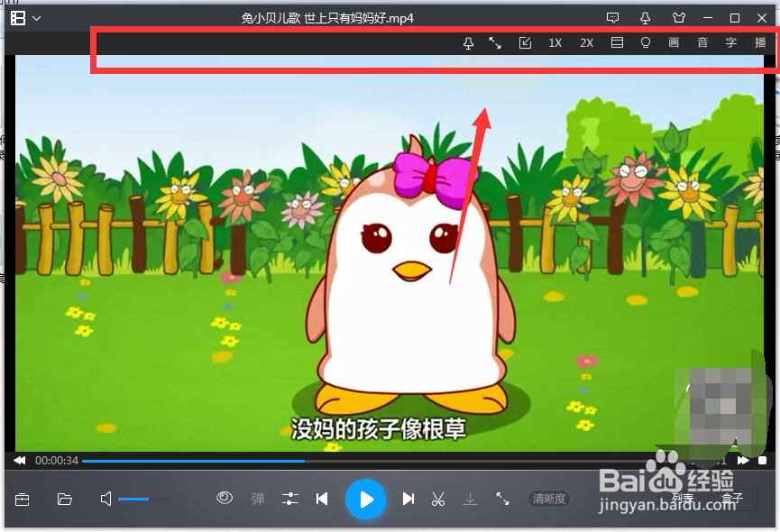Screen dimensions: 780x532
Task: Click the pin icon in the video top toolbar
Action: point(468,43)
